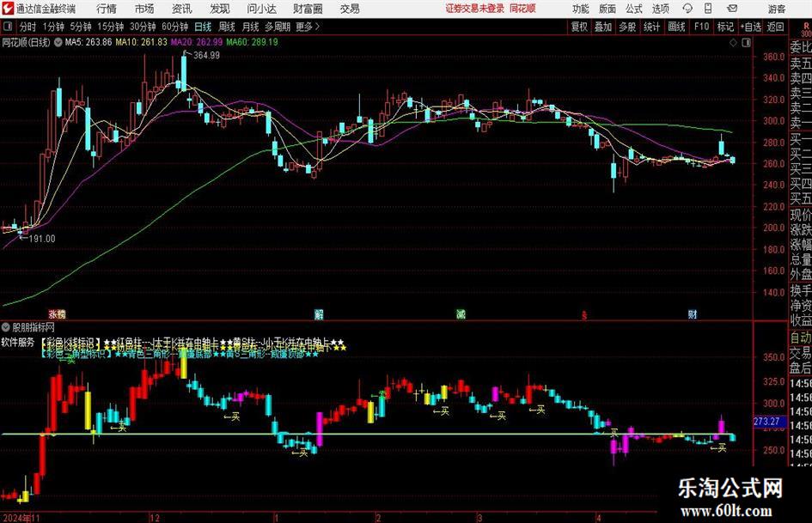The image size is (812, 523).
Task: Open the 财富圈 menu
Action: coord(308,9)
